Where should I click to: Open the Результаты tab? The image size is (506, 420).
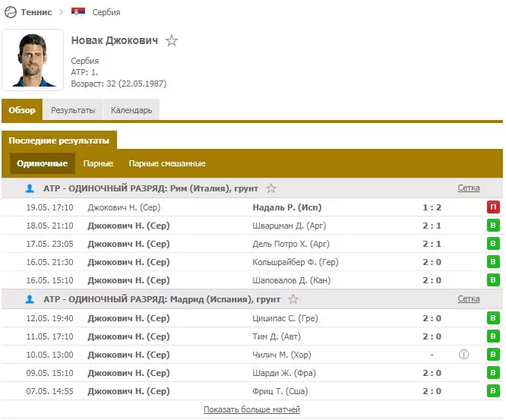coord(73,110)
